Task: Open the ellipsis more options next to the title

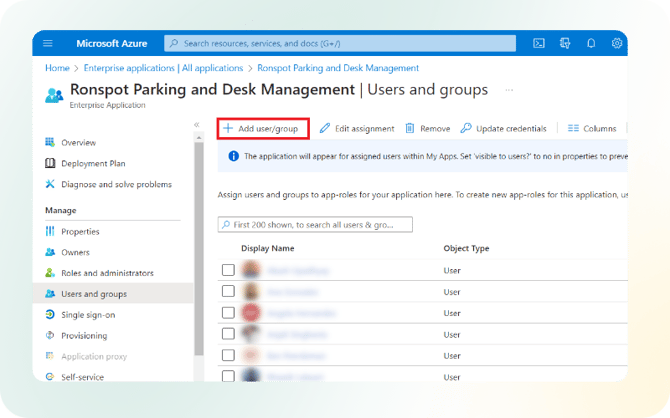Action: coord(509,90)
